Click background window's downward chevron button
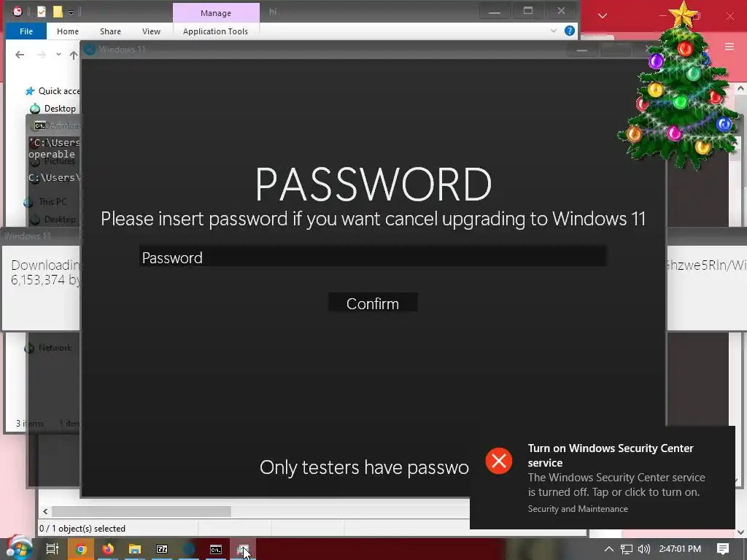Screen dimensions: 747x560 click(603, 16)
